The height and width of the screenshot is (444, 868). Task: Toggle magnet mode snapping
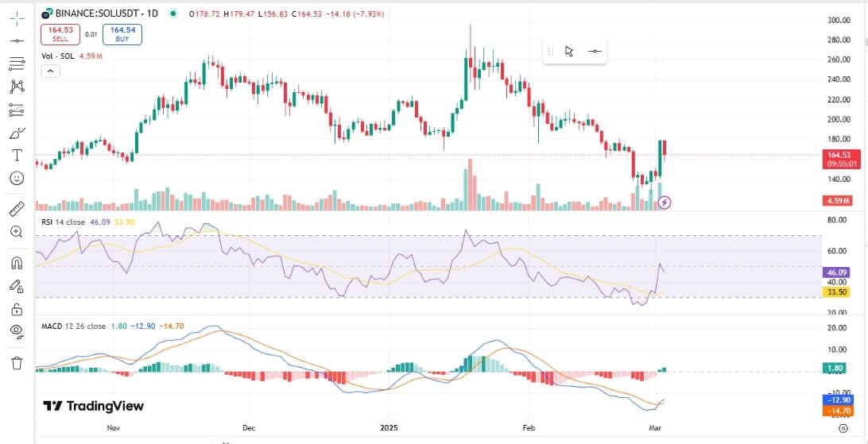coord(17,263)
